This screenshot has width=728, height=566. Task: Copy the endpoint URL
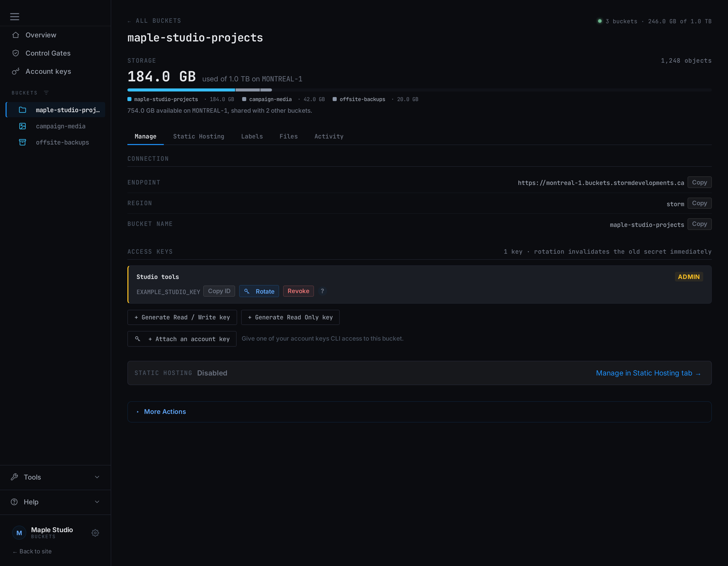(x=699, y=182)
